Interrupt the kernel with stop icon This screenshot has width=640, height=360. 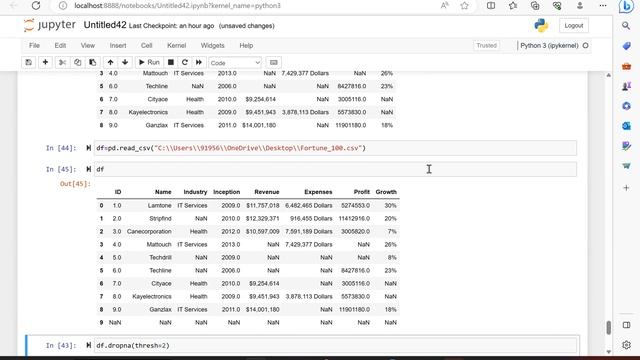tap(171, 62)
